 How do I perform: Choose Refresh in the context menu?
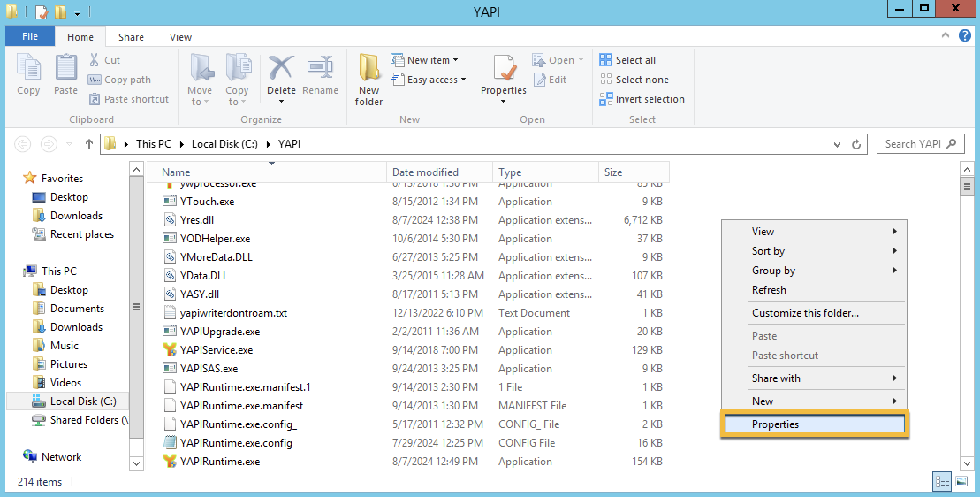814,290
